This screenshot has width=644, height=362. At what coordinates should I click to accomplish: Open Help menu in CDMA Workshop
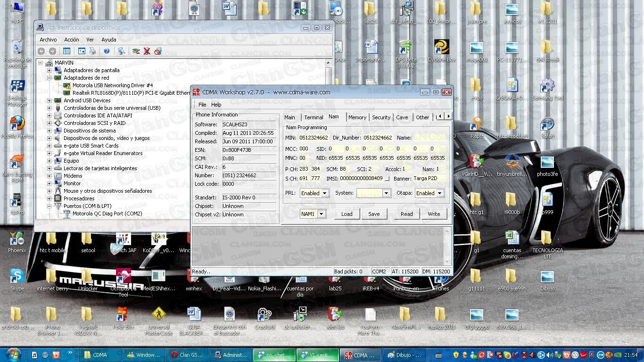(216, 105)
